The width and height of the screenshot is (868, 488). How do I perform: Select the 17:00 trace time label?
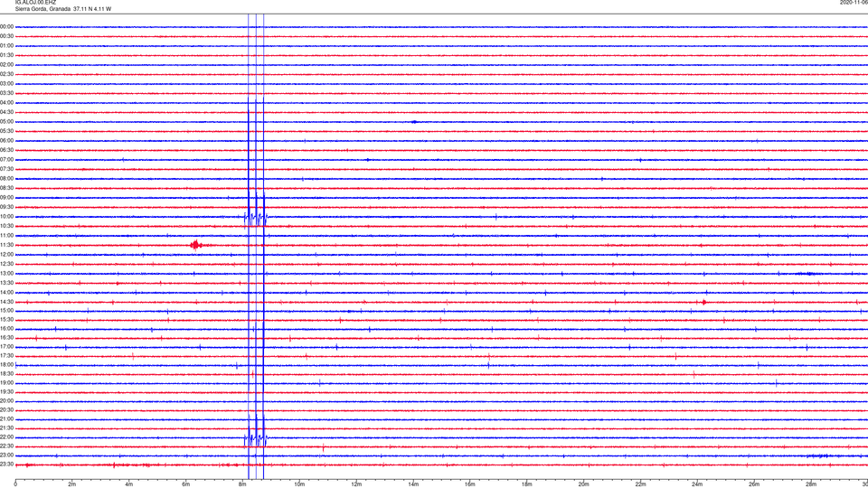(x=6, y=347)
